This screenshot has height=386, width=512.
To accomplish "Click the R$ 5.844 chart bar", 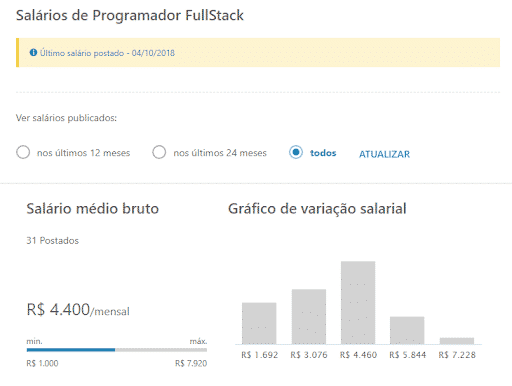I will 407,330.
